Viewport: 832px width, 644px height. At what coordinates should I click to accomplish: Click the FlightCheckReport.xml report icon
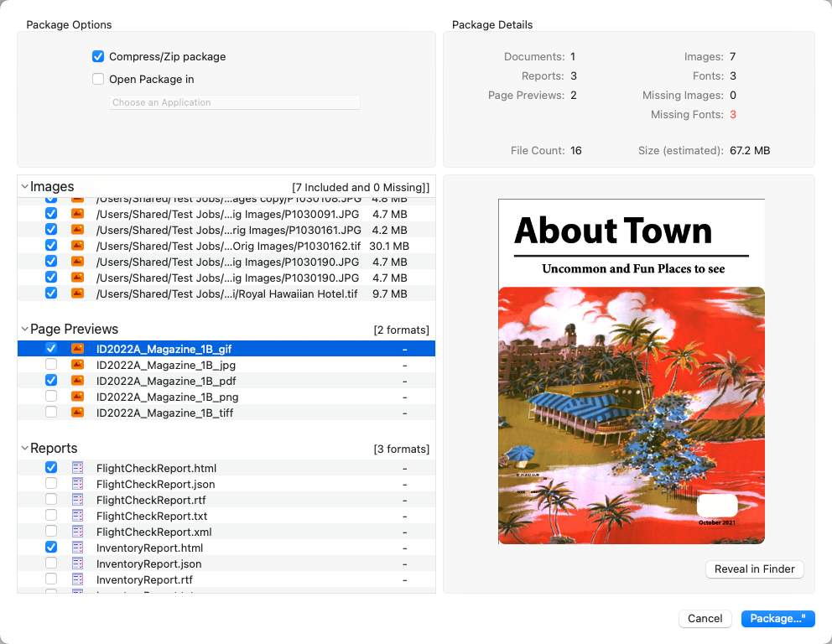77,532
